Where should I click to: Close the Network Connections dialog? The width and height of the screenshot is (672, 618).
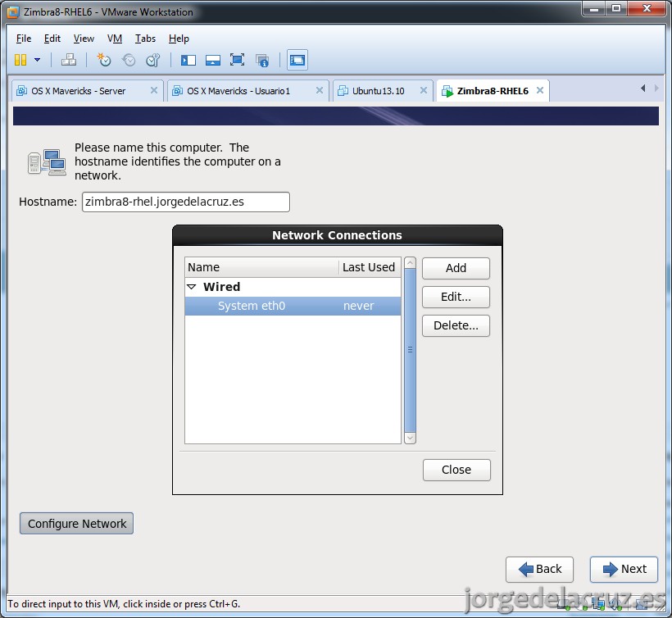pos(456,470)
